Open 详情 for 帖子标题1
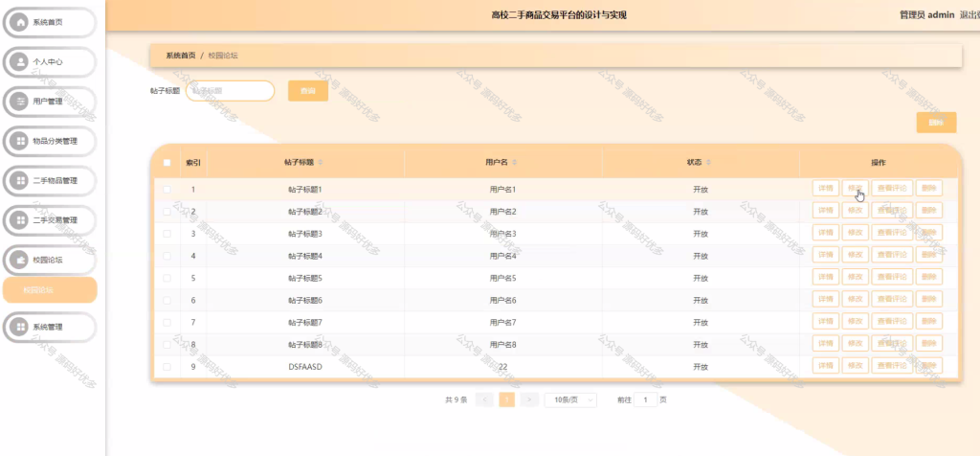980x456 pixels. (x=826, y=189)
